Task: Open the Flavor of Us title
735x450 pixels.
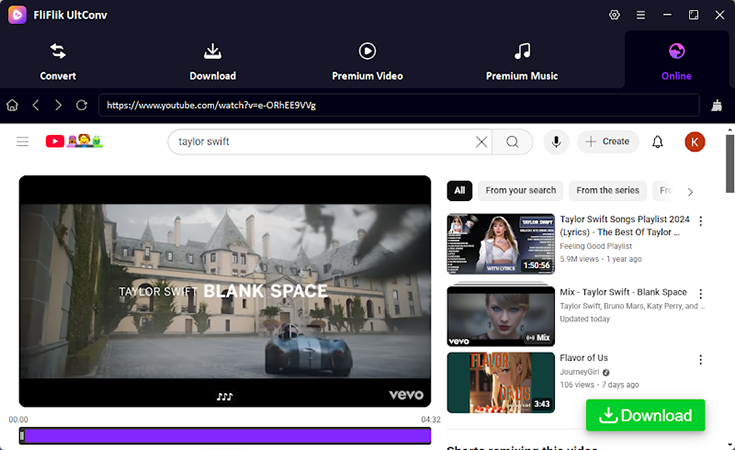Action: pyautogui.click(x=584, y=358)
